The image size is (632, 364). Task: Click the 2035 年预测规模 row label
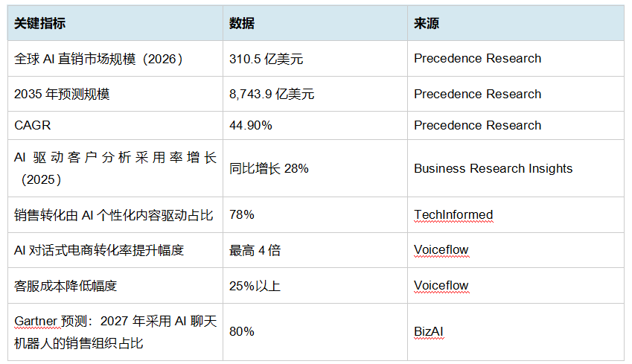click(x=62, y=94)
